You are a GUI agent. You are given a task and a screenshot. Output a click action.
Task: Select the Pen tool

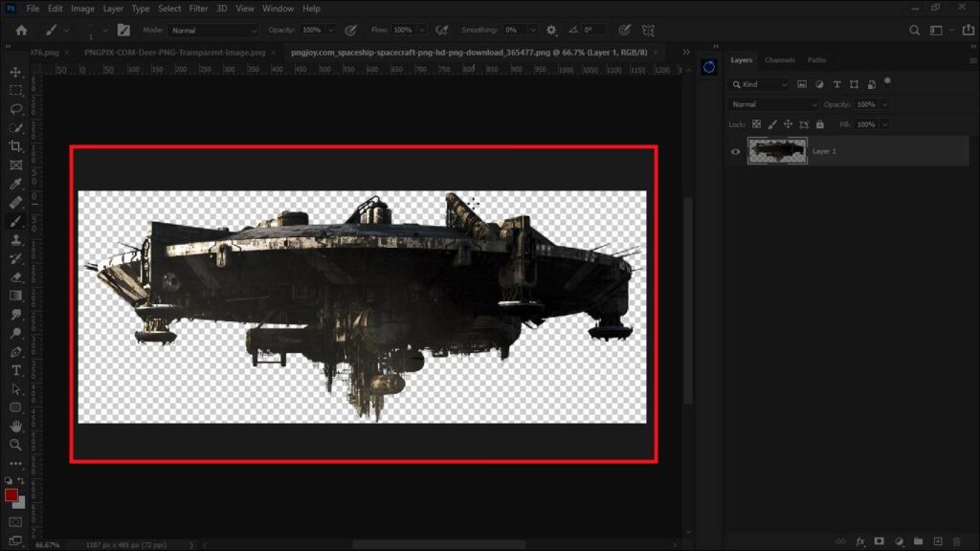(15, 352)
